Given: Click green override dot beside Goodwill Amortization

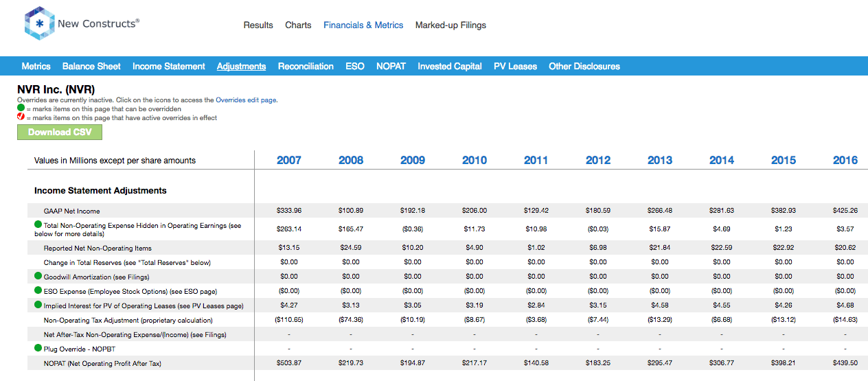Looking at the screenshot, I should pos(38,276).
